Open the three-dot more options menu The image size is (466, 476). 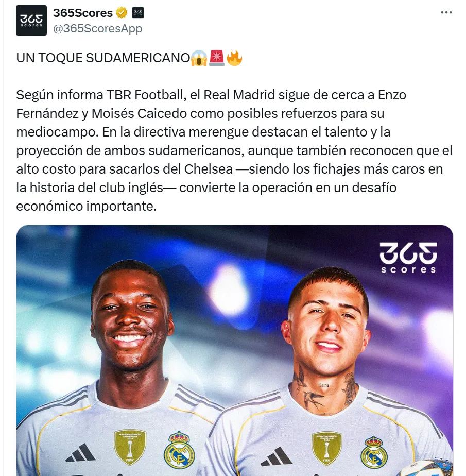click(446, 12)
